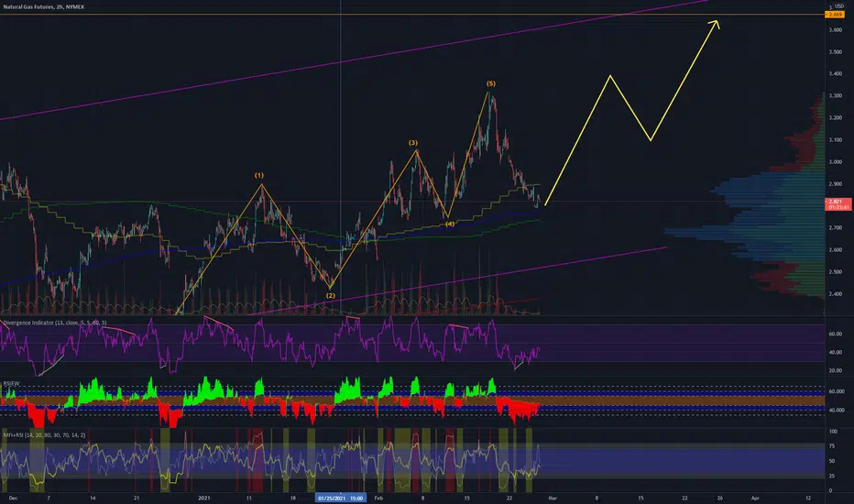Select the USD currency label on price axis
The width and height of the screenshot is (854, 504).
click(839, 6)
